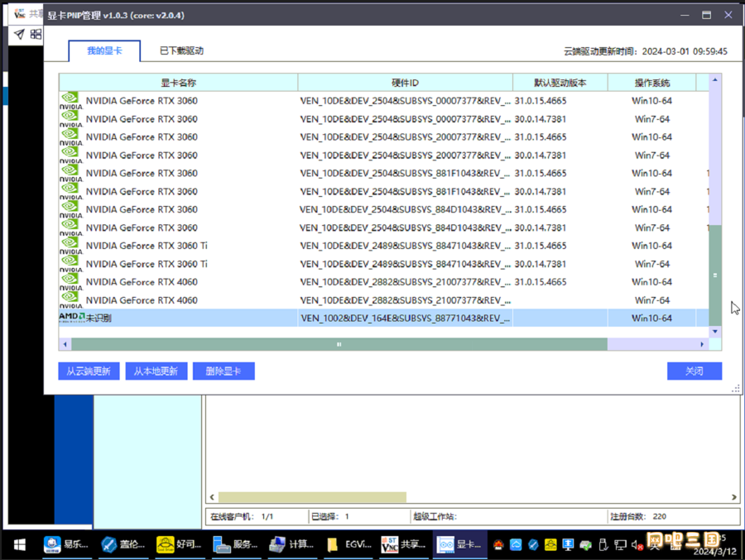This screenshot has width=745, height=560.
Task: Click the safely remove hardware tray icon
Action: [x=585, y=545]
